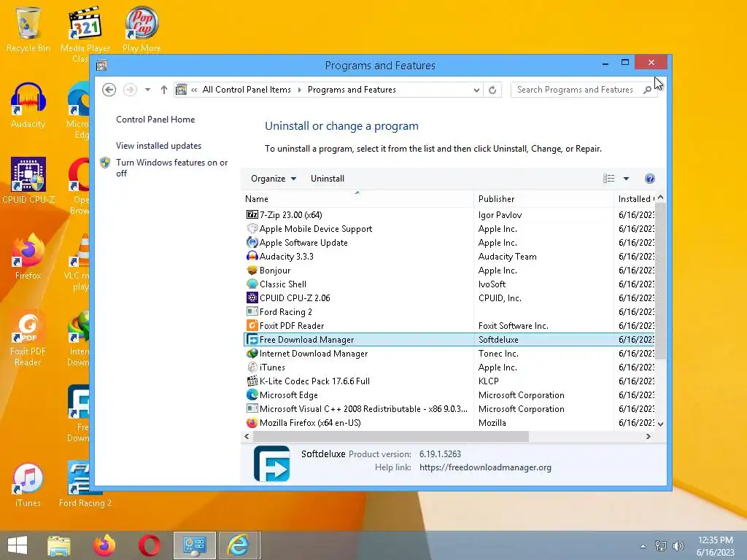The image size is (747, 560).
Task: Click the taskbar clock showing 12:35 PM
Action: pos(715,545)
